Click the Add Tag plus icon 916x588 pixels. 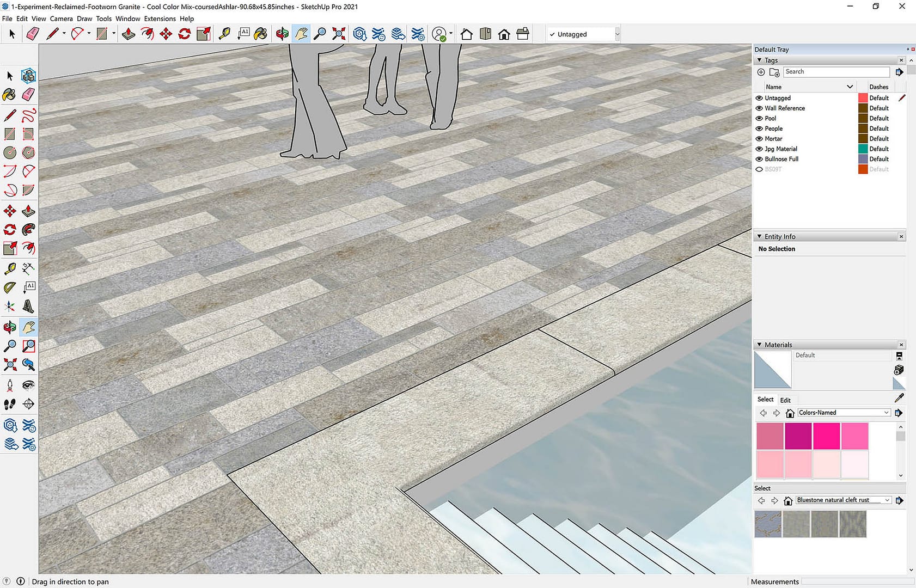[x=761, y=72]
